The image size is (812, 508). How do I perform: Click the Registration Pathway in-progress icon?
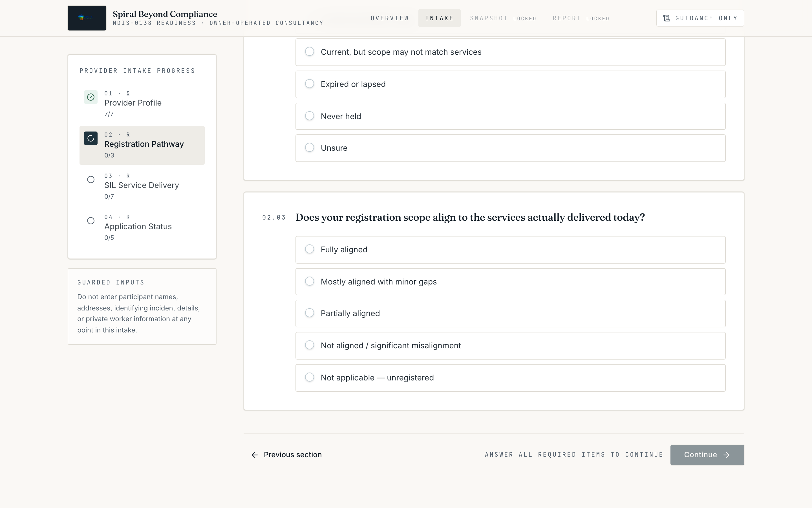click(91, 138)
